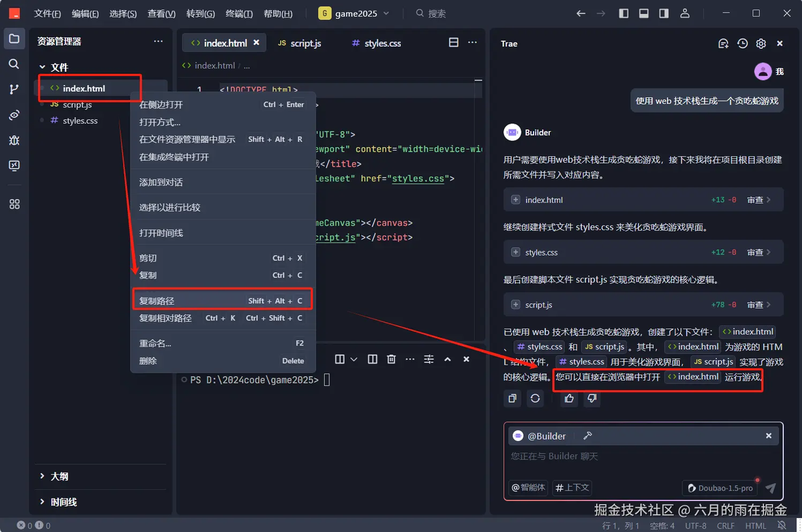Click 审查 on the index.html card
The height and width of the screenshot is (532, 802).
759,200
